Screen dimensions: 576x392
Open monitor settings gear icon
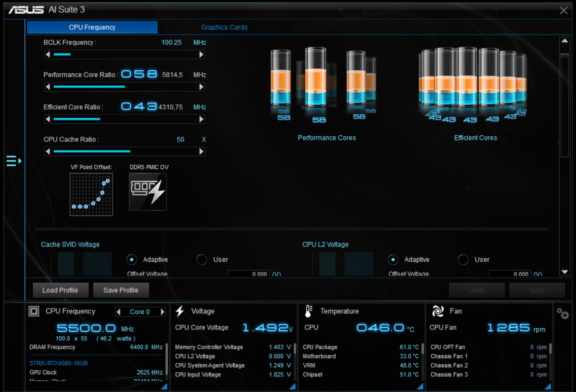pos(563,313)
